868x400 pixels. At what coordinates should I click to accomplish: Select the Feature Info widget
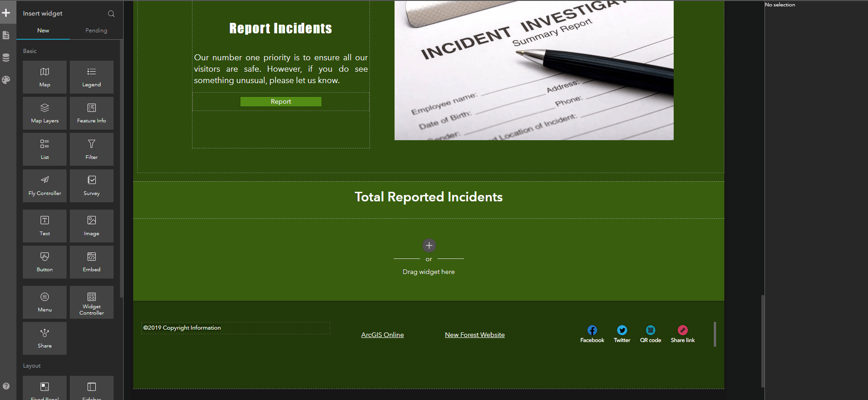coord(92,113)
